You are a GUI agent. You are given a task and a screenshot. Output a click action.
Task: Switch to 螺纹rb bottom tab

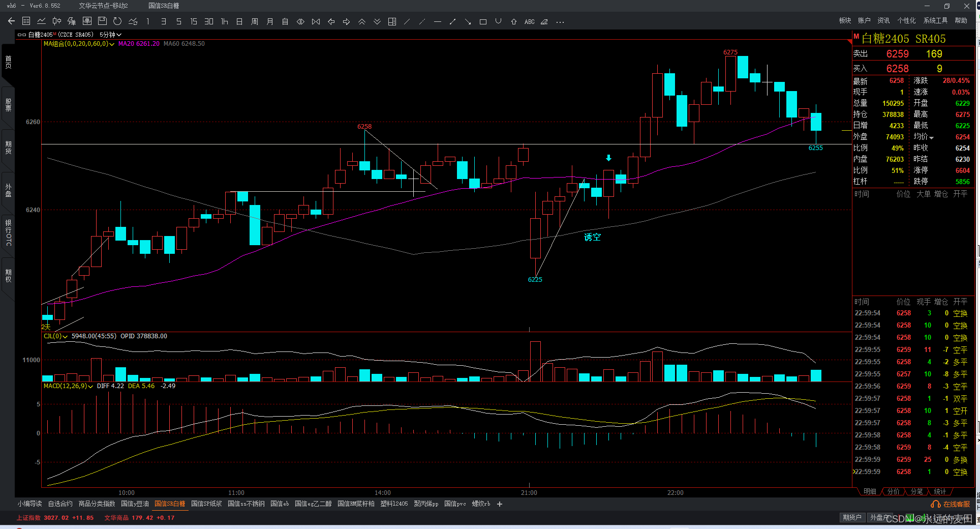click(481, 504)
